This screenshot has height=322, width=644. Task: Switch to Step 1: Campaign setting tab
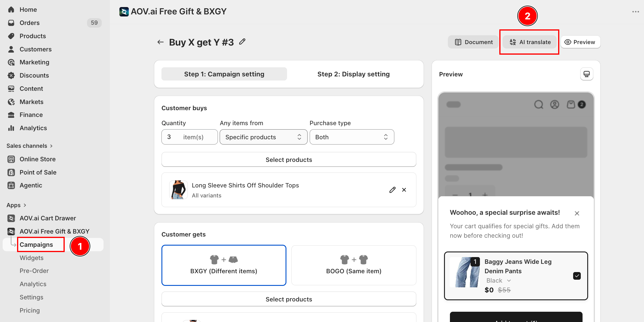pyautogui.click(x=224, y=74)
